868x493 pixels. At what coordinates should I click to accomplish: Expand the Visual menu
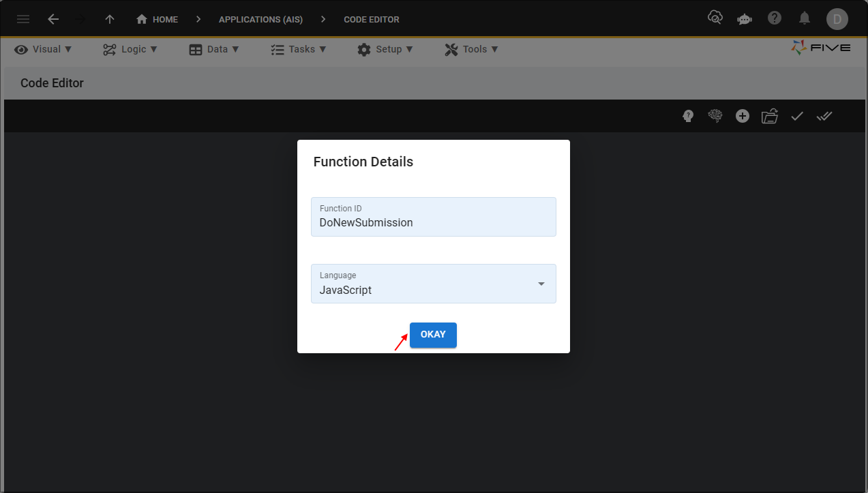pos(44,49)
